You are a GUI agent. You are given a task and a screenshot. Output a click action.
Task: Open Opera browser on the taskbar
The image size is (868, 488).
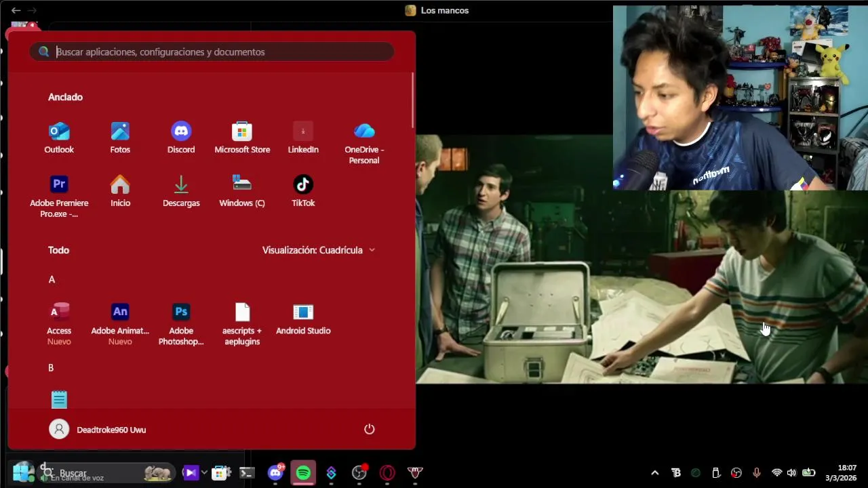[x=387, y=472]
